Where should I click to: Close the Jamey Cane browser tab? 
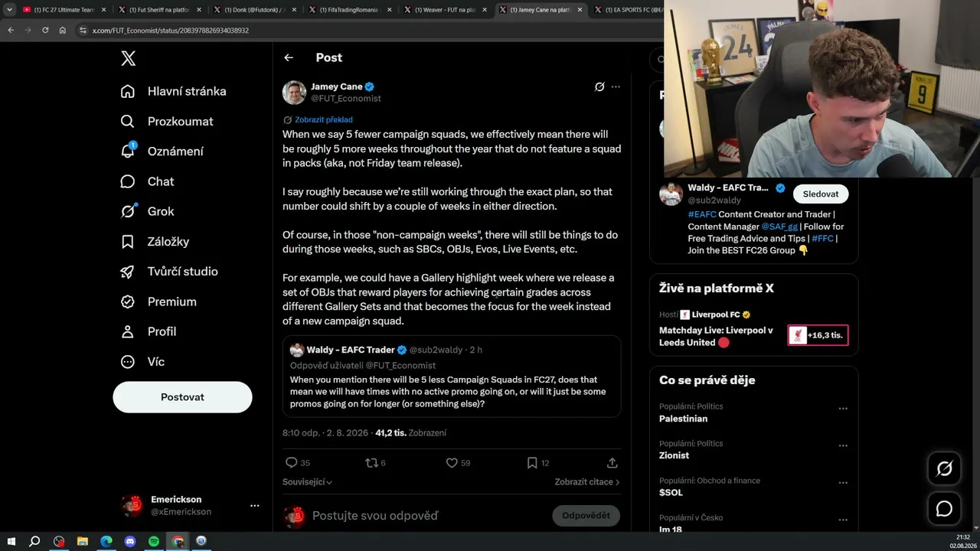[579, 10]
